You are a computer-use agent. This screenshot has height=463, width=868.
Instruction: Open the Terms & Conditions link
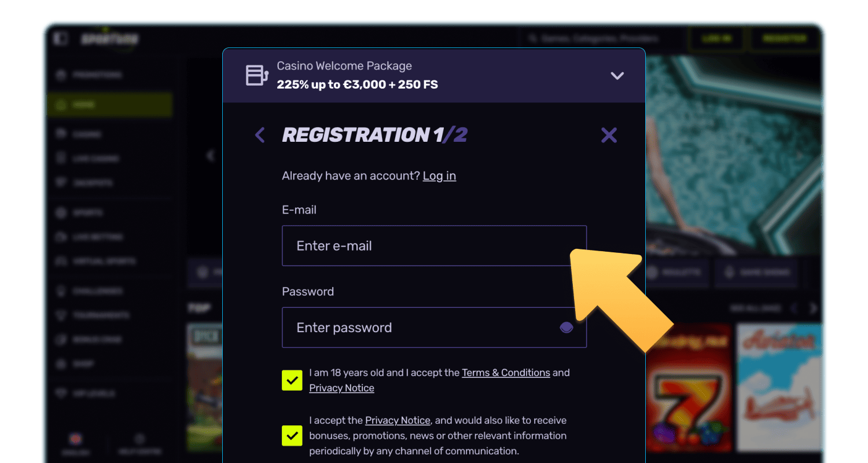tap(506, 373)
